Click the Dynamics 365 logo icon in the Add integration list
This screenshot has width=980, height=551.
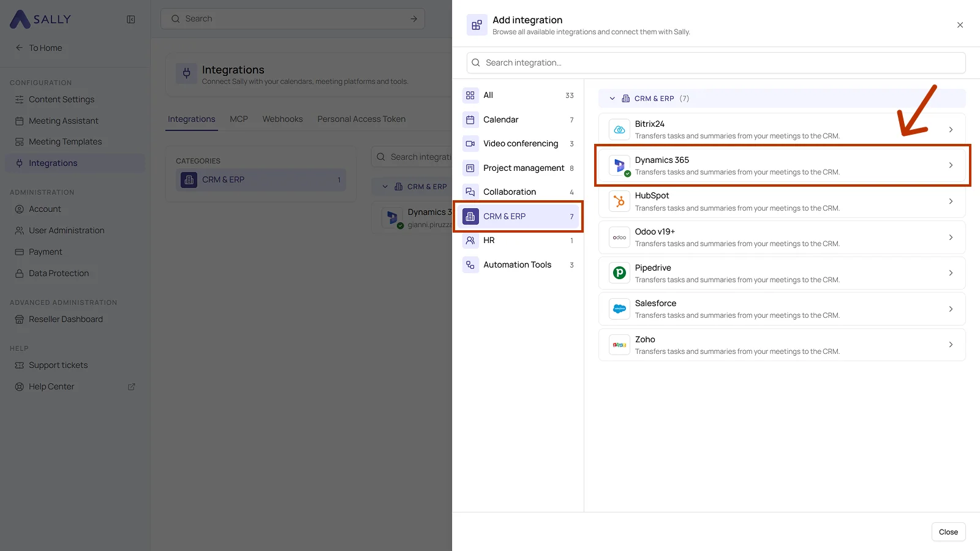click(x=619, y=165)
